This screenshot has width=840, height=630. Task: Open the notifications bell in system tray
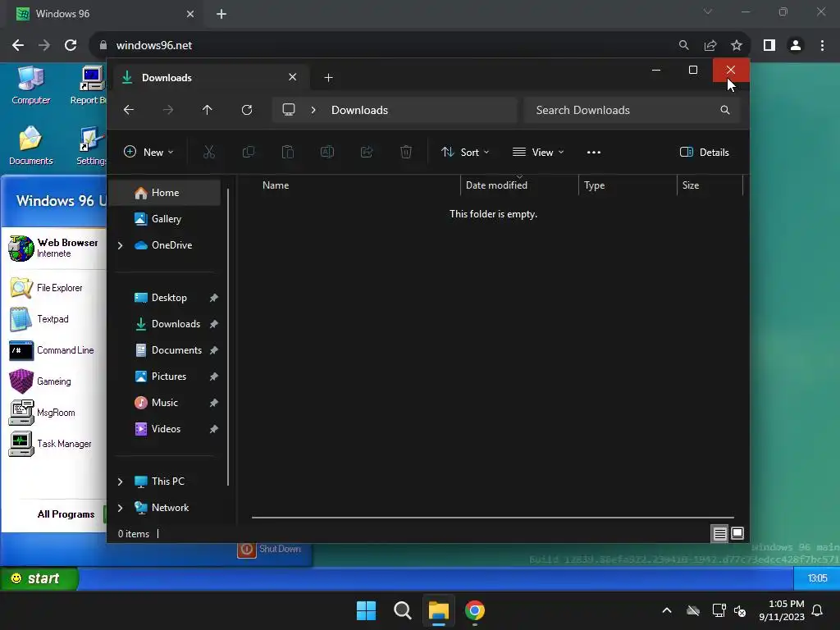point(818,610)
